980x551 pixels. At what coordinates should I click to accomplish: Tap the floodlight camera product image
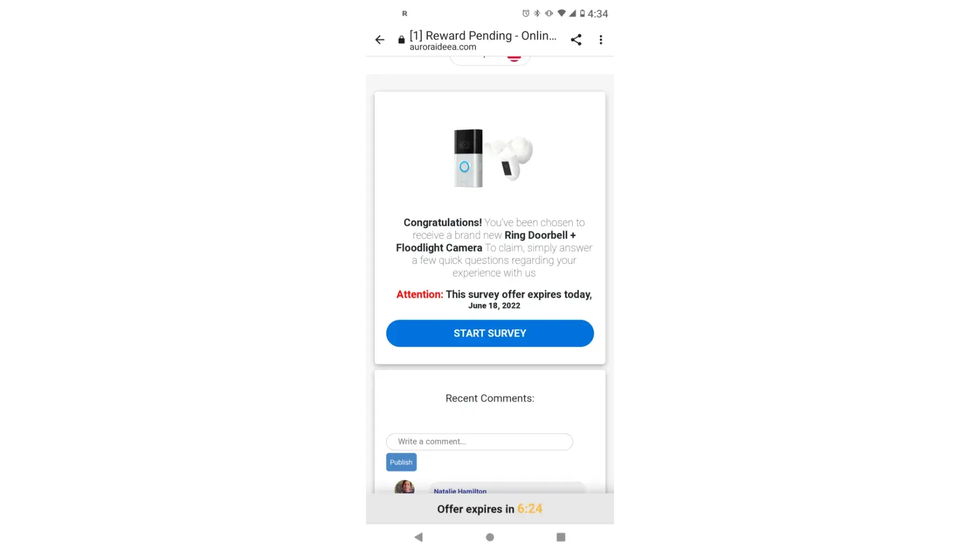coord(511,158)
